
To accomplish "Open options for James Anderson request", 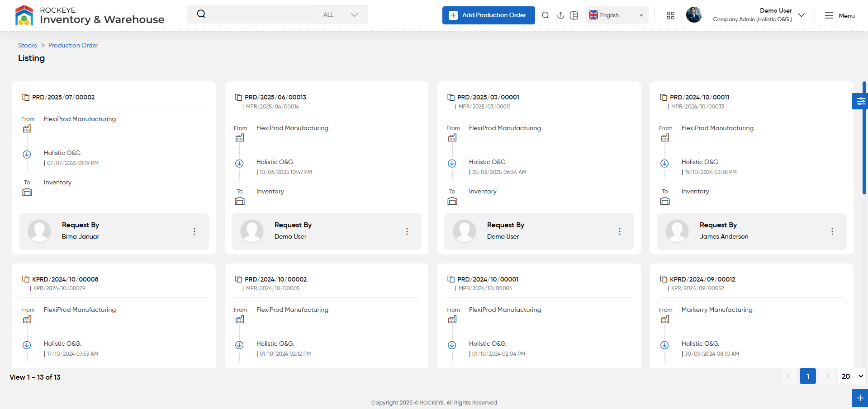I will [x=832, y=231].
